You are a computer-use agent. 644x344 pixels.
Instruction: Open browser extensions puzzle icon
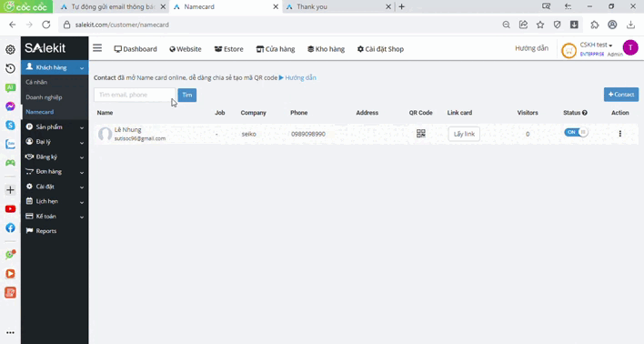pos(595,25)
